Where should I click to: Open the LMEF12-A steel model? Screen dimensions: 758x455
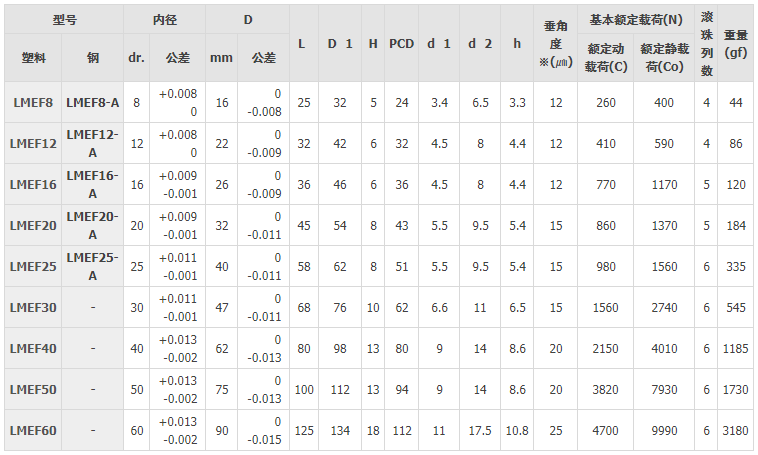(93, 143)
